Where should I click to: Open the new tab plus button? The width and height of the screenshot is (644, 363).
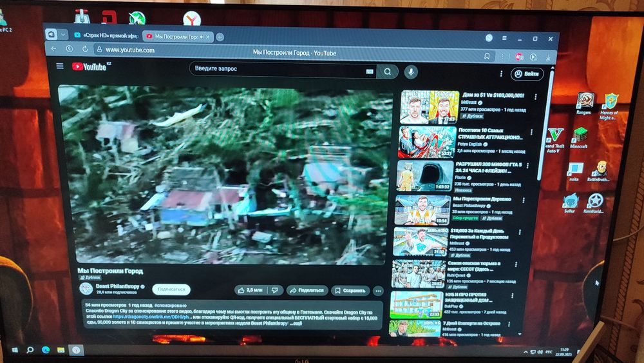click(x=220, y=37)
